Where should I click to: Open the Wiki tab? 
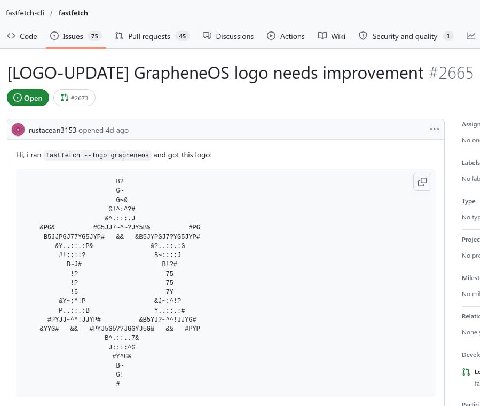point(331,36)
